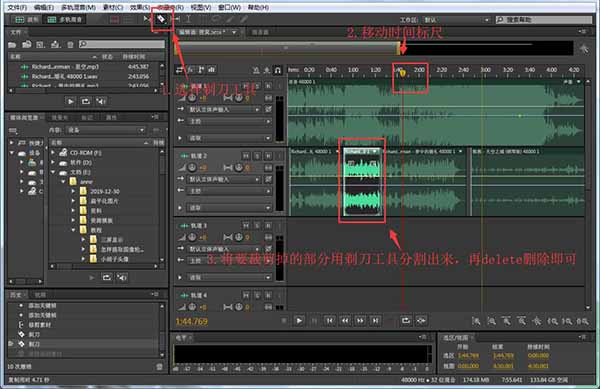The width and height of the screenshot is (600, 389).
Task: Open the workspace dropdown
Action: [x=457, y=20]
